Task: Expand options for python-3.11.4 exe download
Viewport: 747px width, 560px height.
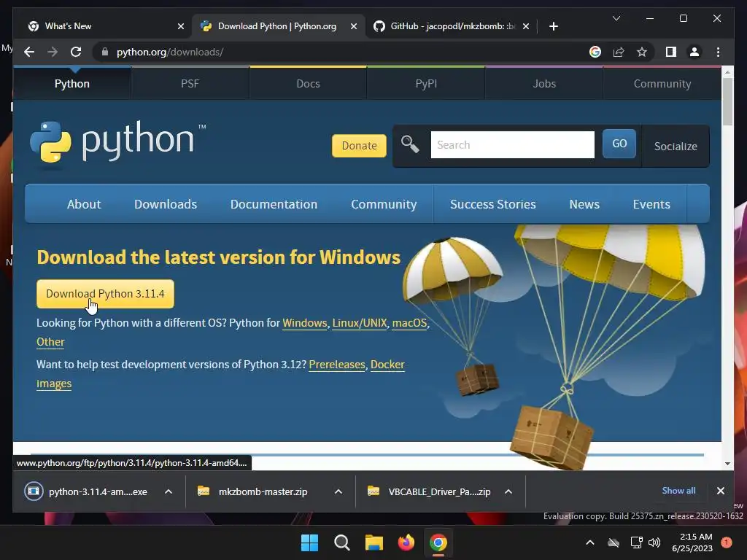Action: click(x=169, y=491)
